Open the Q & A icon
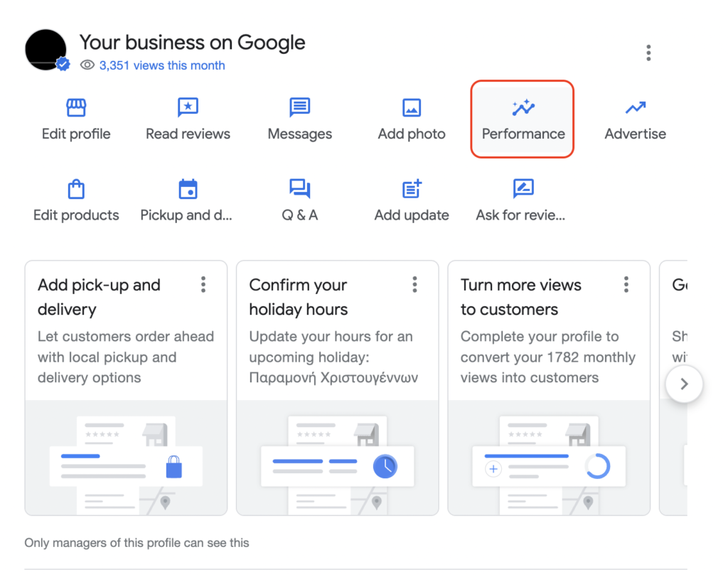The width and height of the screenshot is (728, 584). (x=299, y=189)
